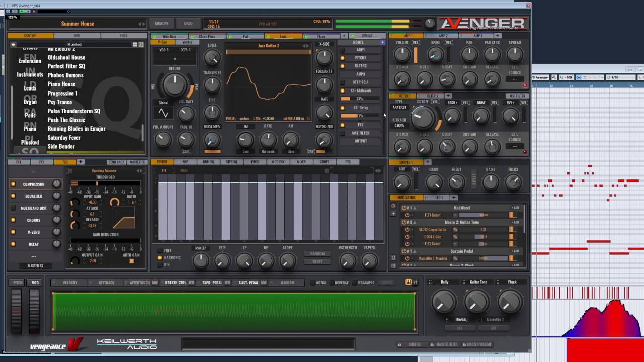Screen dimensions: 644x362
Task: Adjust the S2: Delay send slider
Action: (x=360, y=116)
